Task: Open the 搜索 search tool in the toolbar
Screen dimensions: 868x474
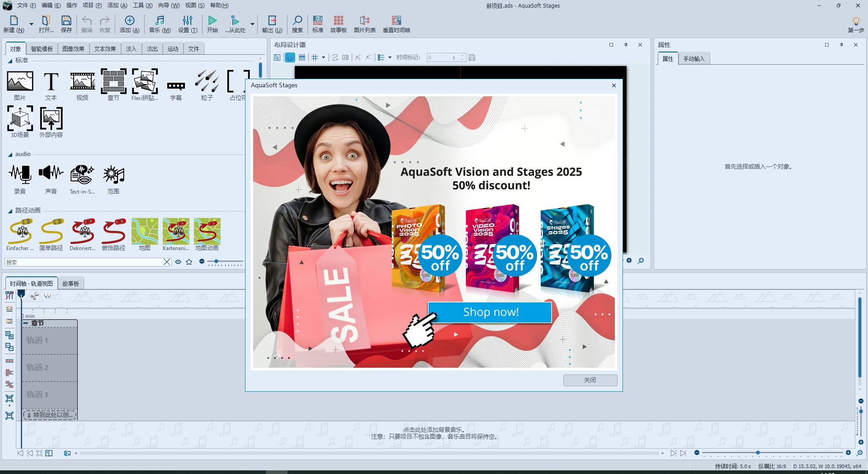Action: click(x=297, y=24)
